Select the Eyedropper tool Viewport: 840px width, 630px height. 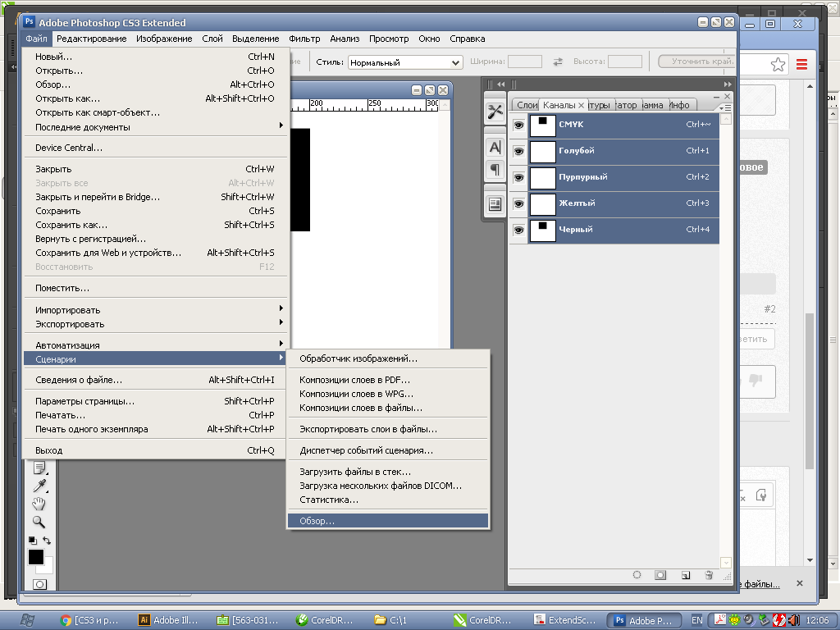[39, 486]
